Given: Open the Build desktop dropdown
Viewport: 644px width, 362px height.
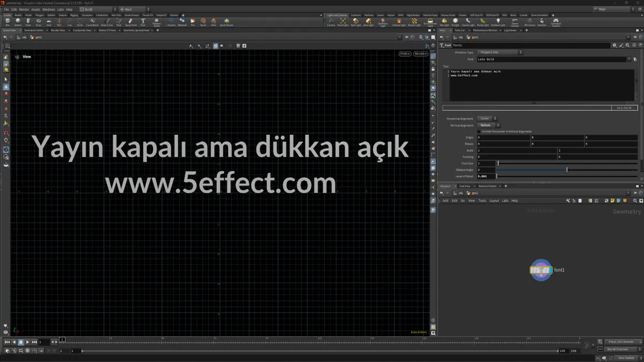Looking at the screenshot, I should [x=97, y=9].
